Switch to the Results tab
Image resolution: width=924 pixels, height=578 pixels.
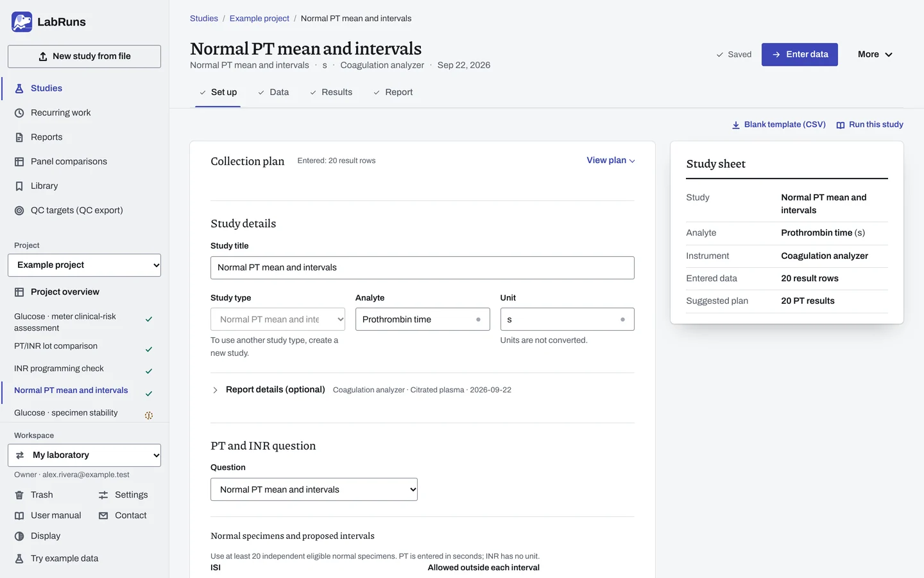point(331,92)
